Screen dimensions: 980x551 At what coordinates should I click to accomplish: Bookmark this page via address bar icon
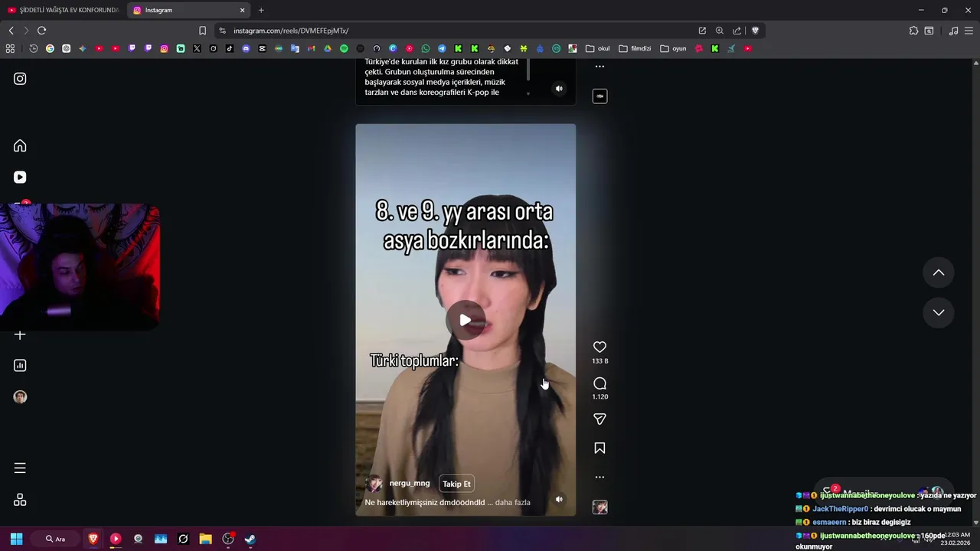202,31
